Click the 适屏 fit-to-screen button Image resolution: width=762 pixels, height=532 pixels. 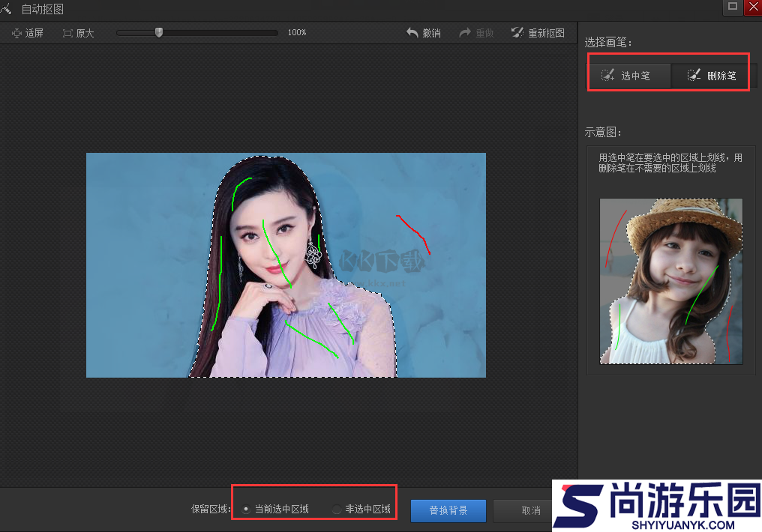[x=28, y=33]
